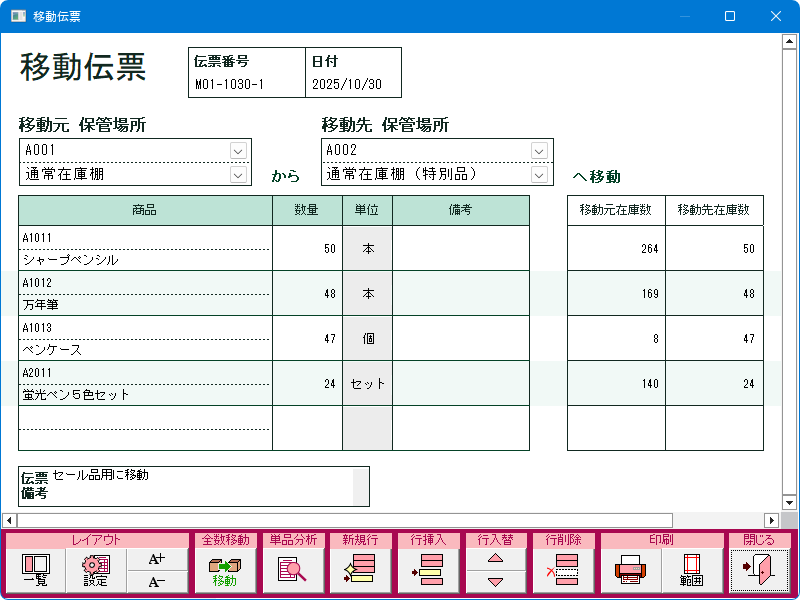This screenshot has width=800, height=600.
Task: Open the 移動先 A002 code dropdown
Action: [540, 150]
